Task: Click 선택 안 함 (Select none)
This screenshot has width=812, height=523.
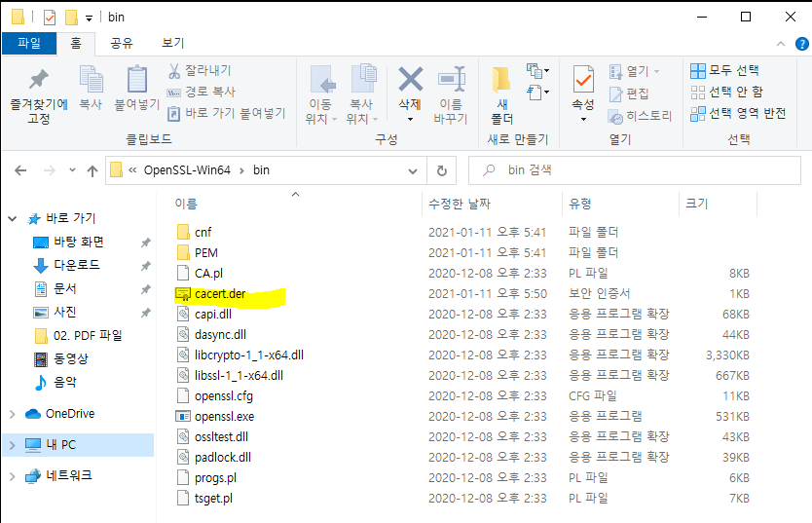Action: 726,93
